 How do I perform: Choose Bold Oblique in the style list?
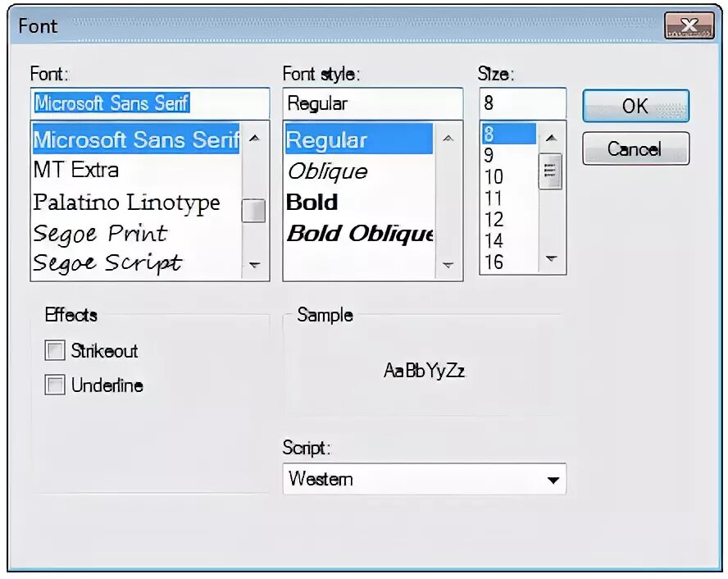(x=359, y=233)
